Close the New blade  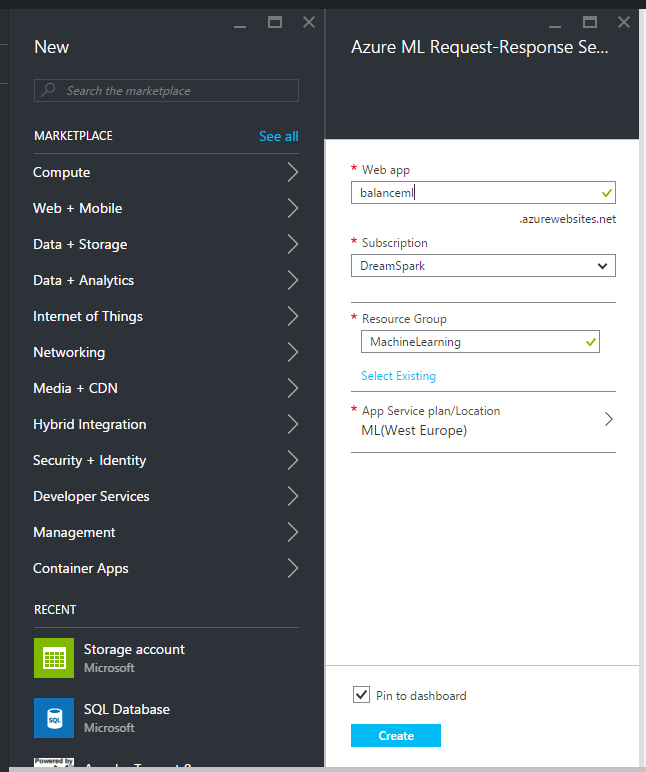coord(309,22)
